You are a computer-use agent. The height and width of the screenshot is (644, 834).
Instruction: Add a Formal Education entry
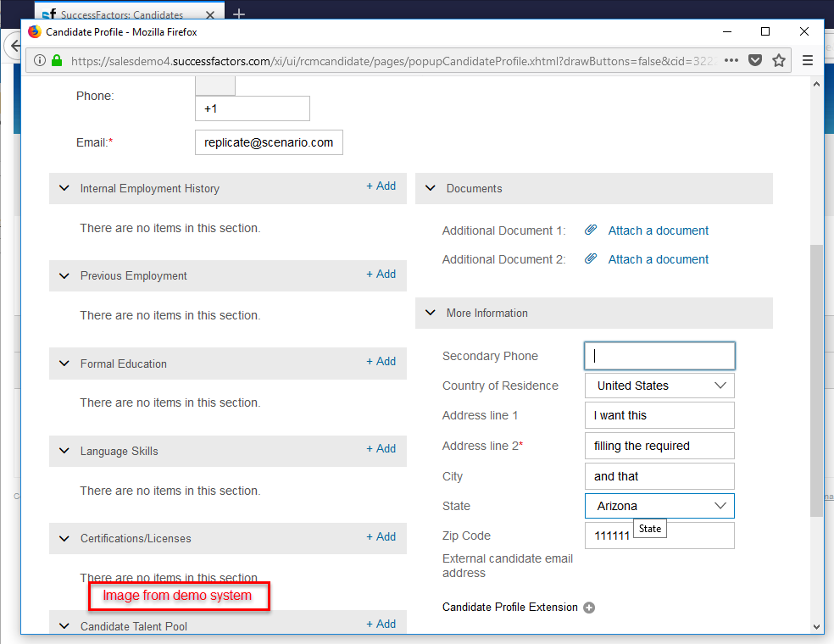click(x=381, y=362)
